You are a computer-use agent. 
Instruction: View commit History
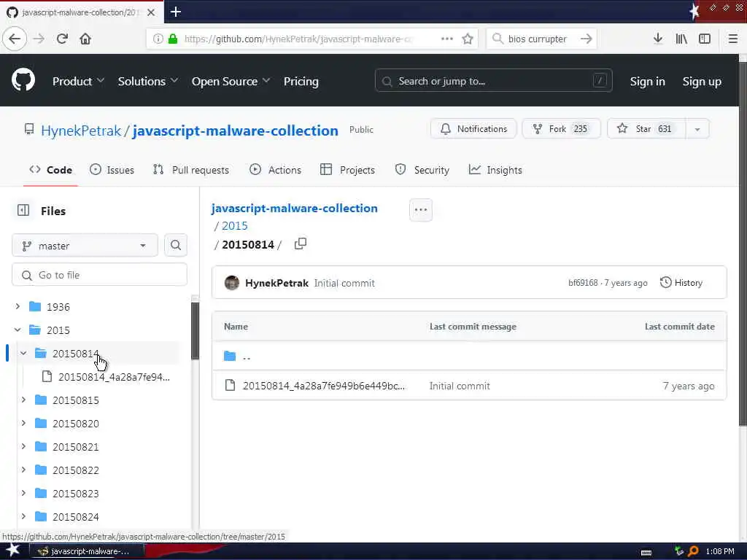coord(681,282)
